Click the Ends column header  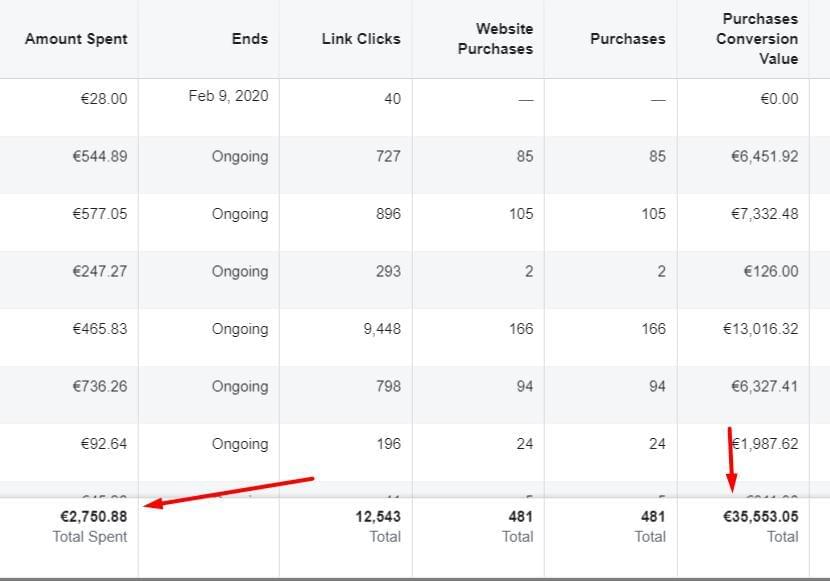point(249,39)
